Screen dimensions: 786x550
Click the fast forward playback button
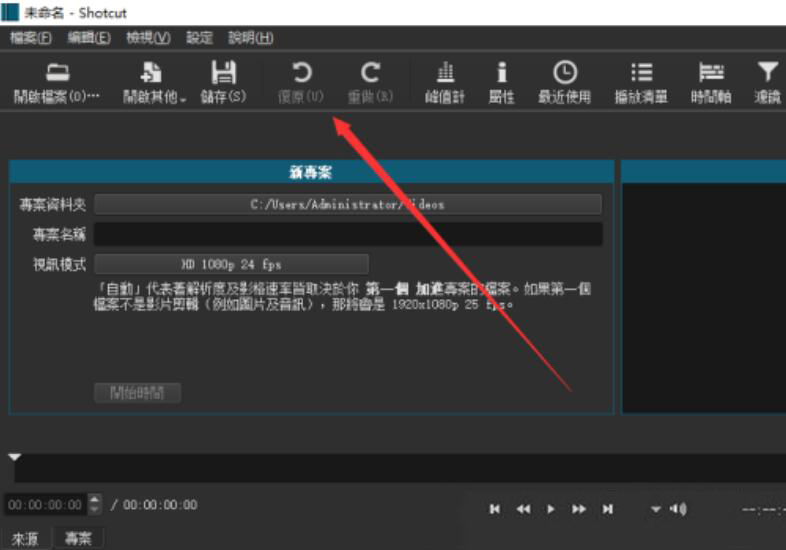click(x=579, y=509)
